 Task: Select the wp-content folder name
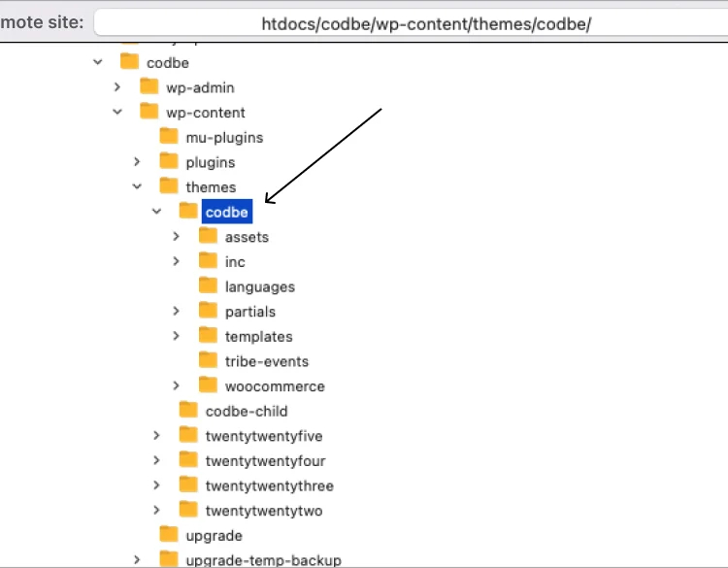point(206,113)
